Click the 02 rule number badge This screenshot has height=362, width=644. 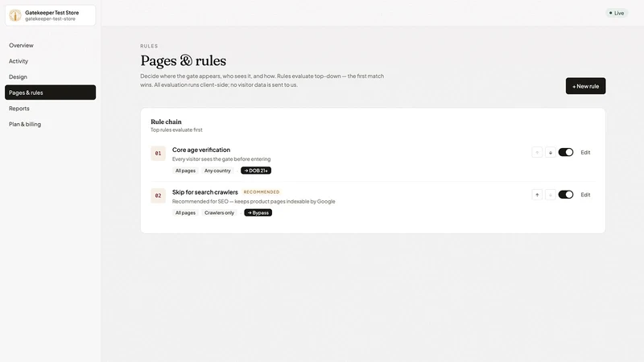tap(158, 195)
